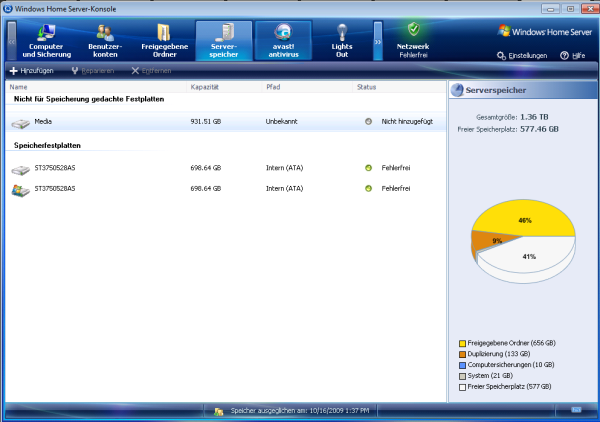Viewport: 600px width, 422px height.
Task: Click the Windows Home Server-Konsole title icon
Action: tap(8, 8)
